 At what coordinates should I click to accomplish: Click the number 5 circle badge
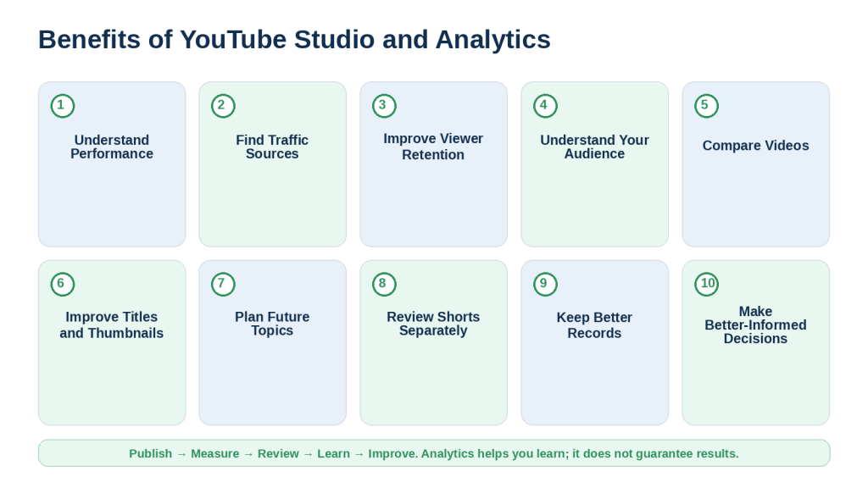click(x=706, y=106)
